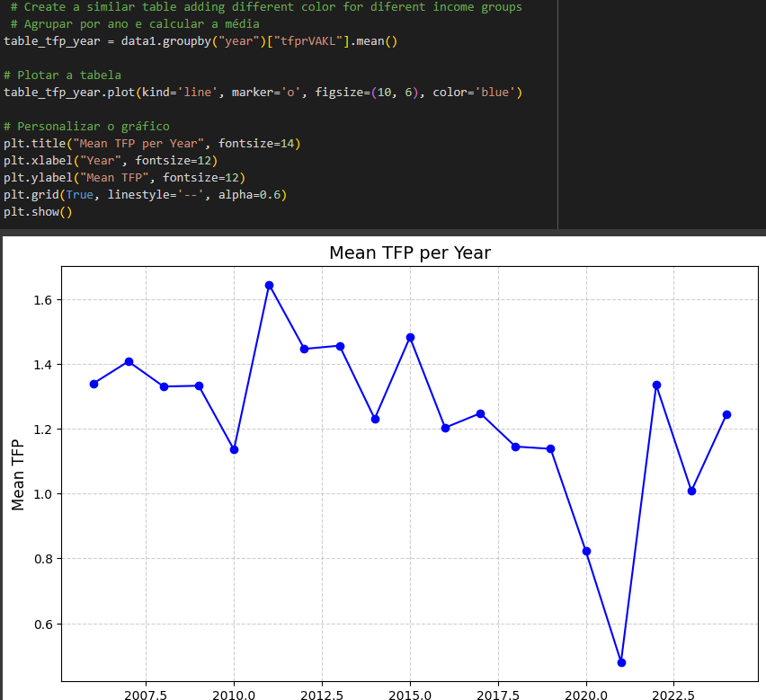The image size is (766, 700).
Task: Select the 2015 data point on the line
Action: (x=410, y=338)
